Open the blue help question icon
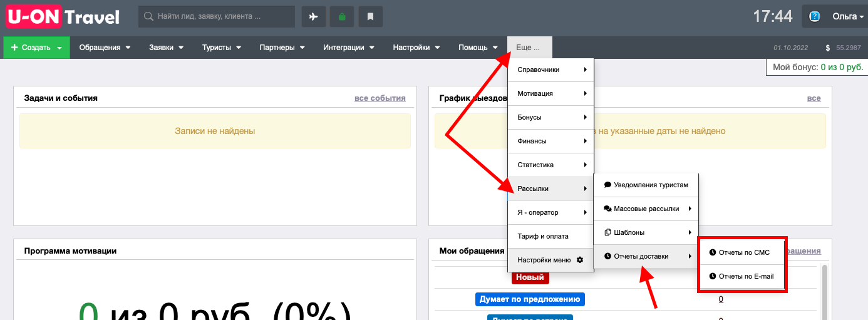 pyautogui.click(x=815, y=17)
